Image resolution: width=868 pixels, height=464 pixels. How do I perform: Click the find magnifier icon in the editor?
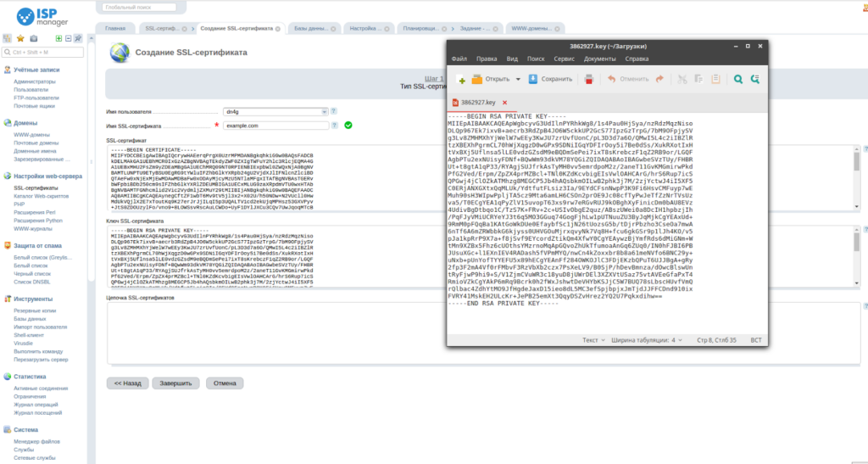[x=738, y=79]
